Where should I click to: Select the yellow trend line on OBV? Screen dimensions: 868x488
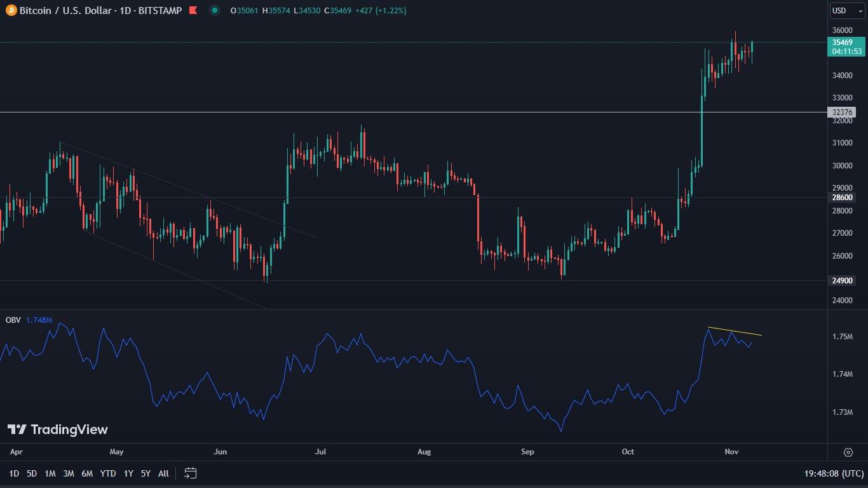(x=735, y=331)
